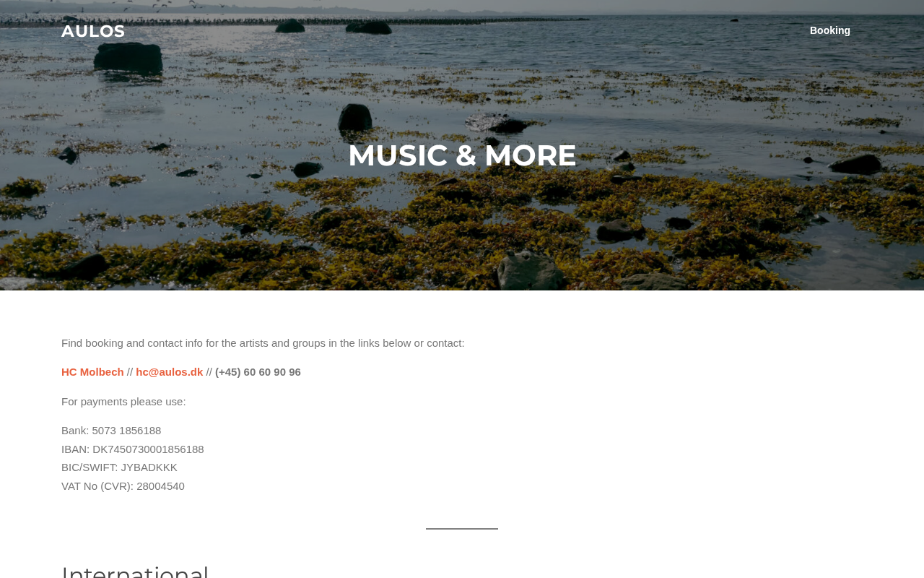Select the bank account number 5073 1856188
This screenshot has width=924, height=578.
point(126,431)
